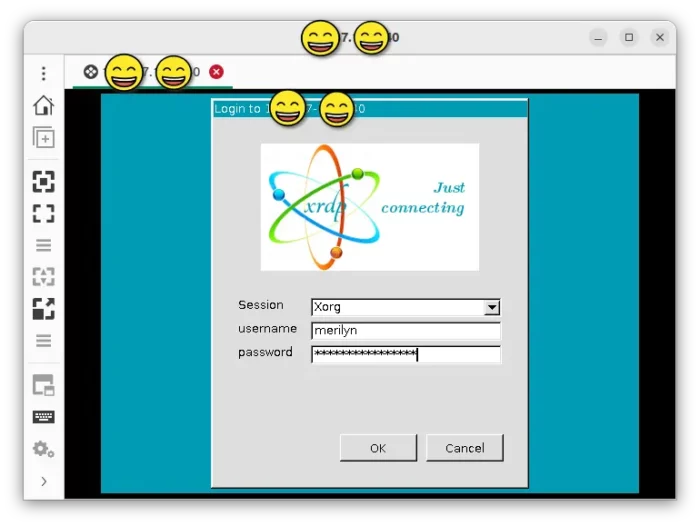Viewport: 700px width, 526px height.
Task: Expand the sidebar with the chevron arrow
Action: (44, 481)
